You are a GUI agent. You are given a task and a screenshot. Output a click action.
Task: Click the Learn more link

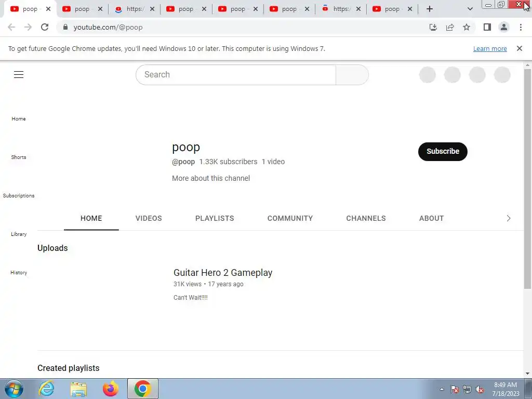[490, 48]
